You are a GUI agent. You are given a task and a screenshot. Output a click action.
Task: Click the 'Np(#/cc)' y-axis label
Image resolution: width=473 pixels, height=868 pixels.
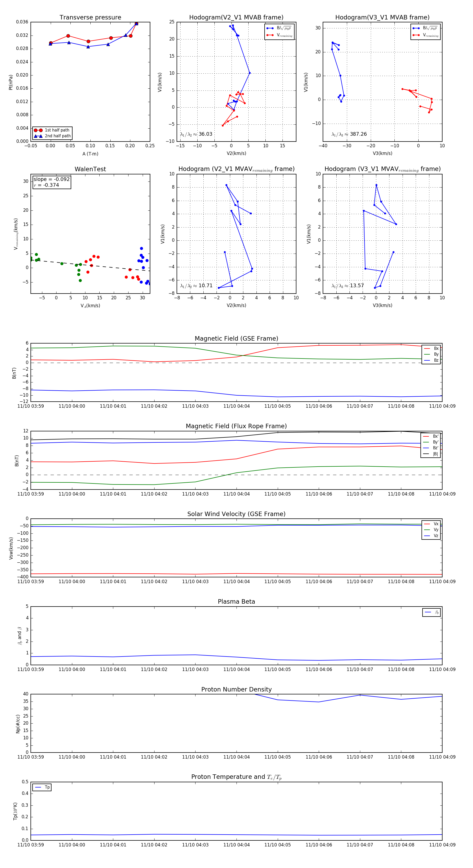18,723
